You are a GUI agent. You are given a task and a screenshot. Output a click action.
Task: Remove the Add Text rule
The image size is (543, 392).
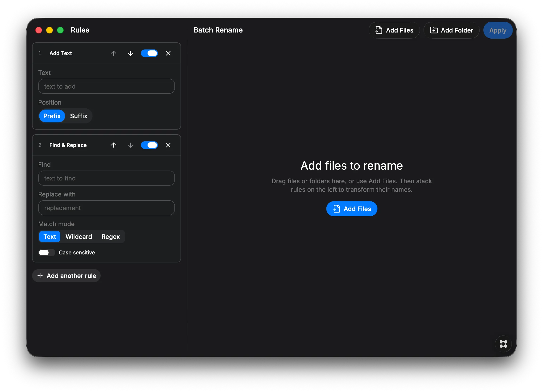click(168, 53)
